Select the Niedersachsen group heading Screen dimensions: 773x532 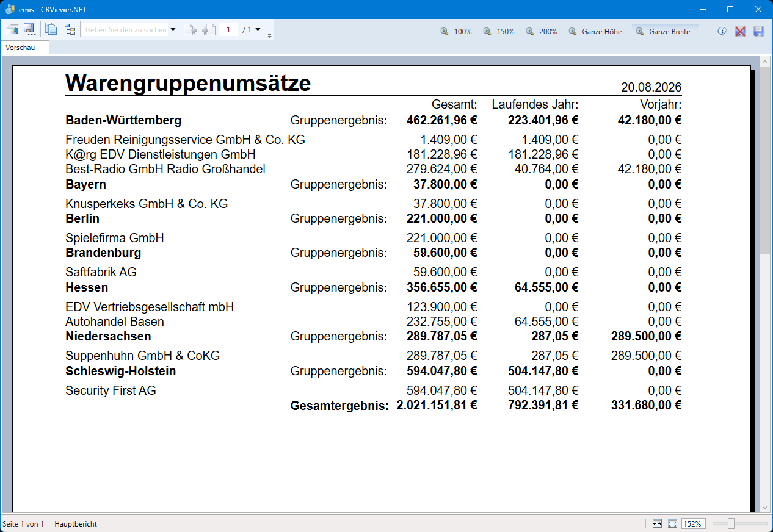[x=108, y=336]
